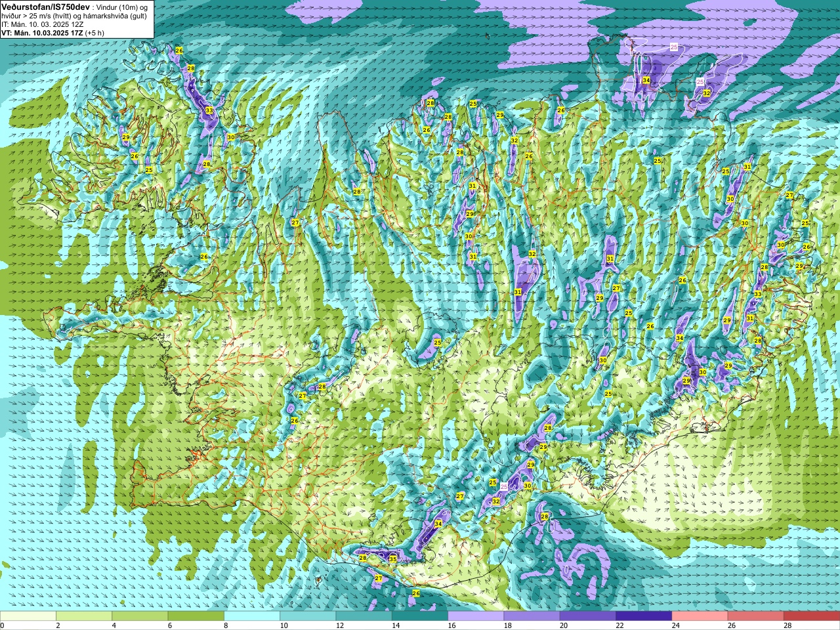The image size is (840, 630).
Task: Click the legend scale label "8"
Action: click(226, 625)
